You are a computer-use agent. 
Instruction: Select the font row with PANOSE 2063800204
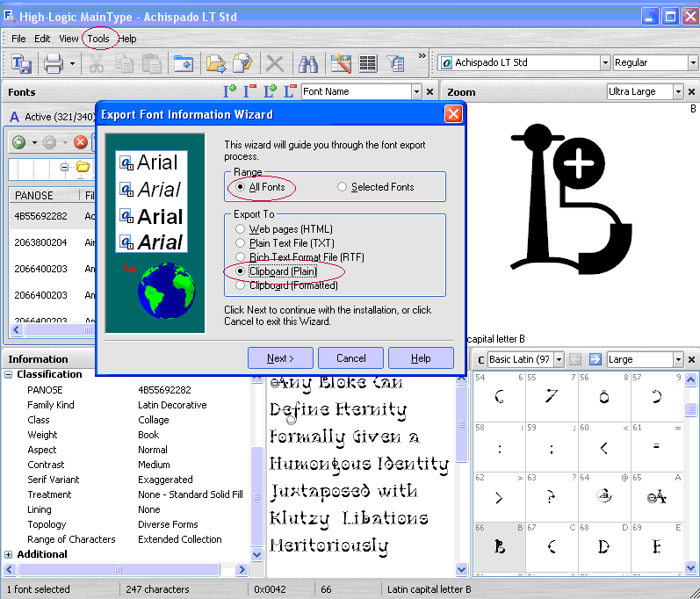pyautogui.click(x=54, y=242)
